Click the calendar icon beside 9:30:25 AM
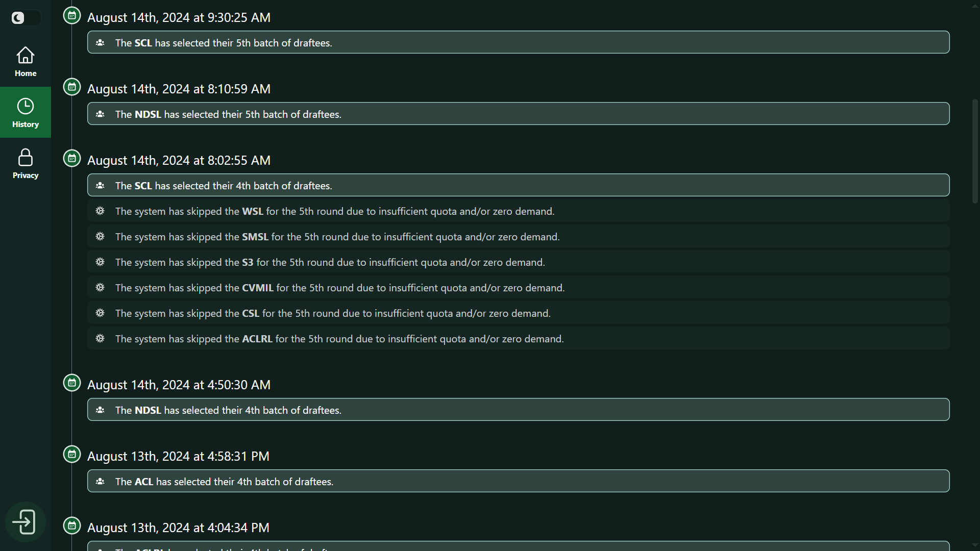 72,15
